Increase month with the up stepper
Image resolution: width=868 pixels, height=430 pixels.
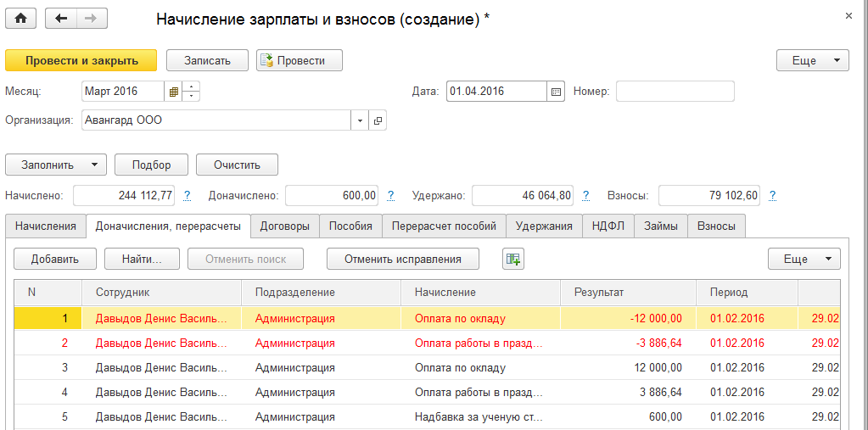coord(191,87)
